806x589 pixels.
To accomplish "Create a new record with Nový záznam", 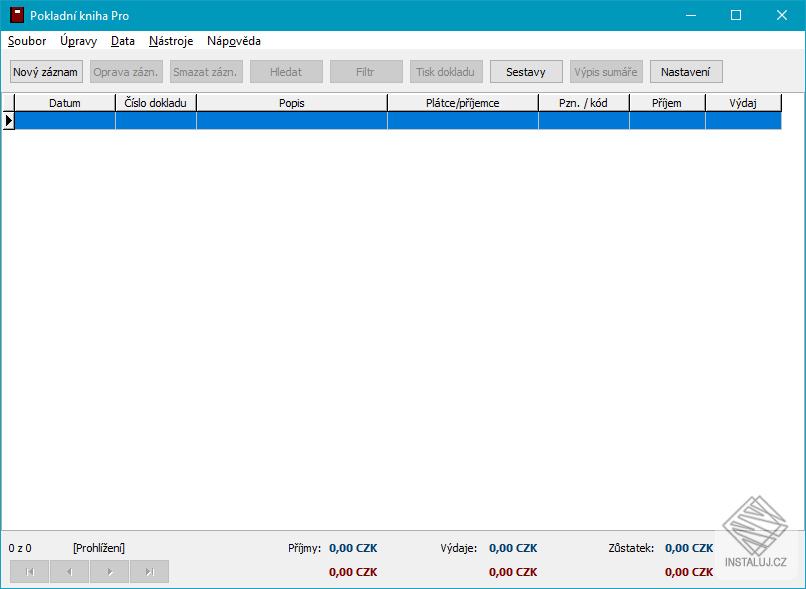I will [x=46, y=72].
